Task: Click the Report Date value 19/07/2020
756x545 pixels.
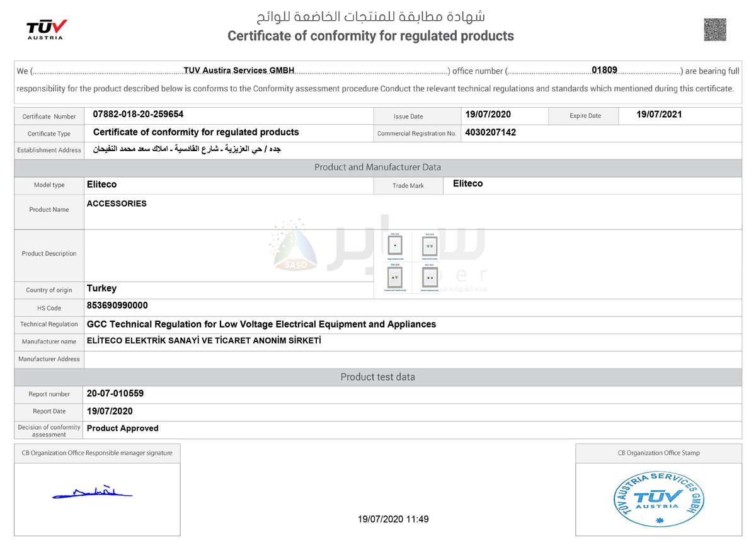Action: click(110, 411)
